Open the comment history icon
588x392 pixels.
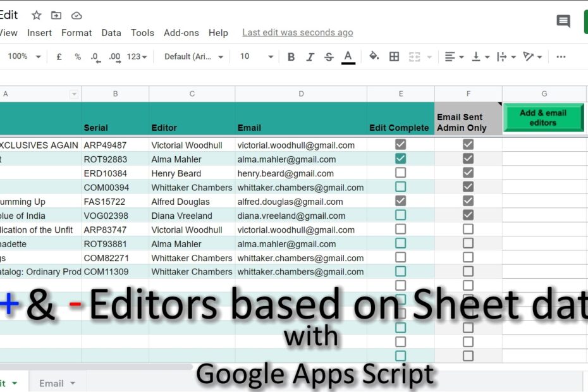click(563, 21)
